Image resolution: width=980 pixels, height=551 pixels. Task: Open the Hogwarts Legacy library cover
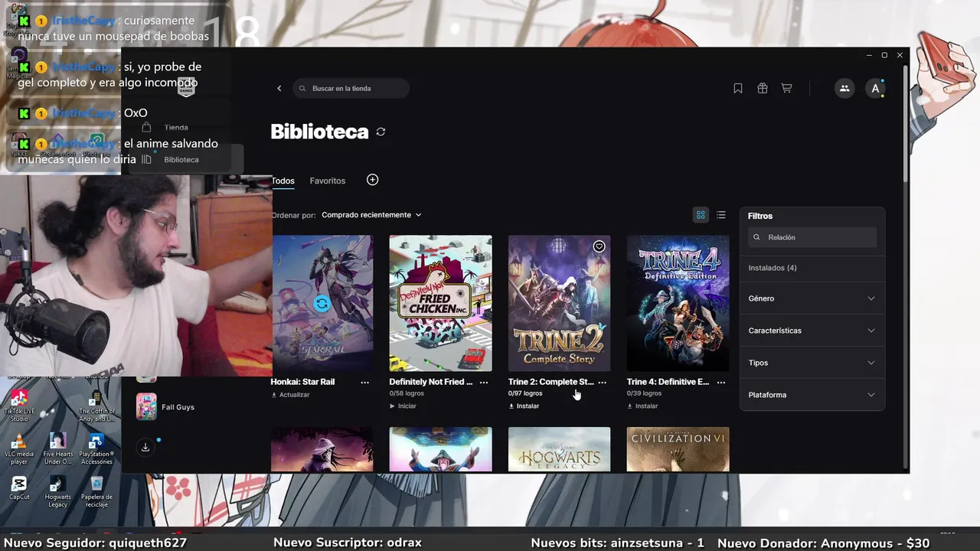pyautogui.click(x=560, y=450)
